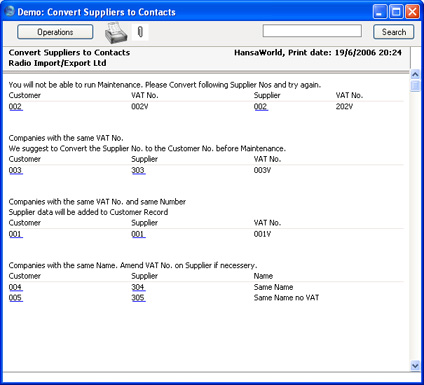
Task: Open customer link 003
Action: (x=16, y=170)
